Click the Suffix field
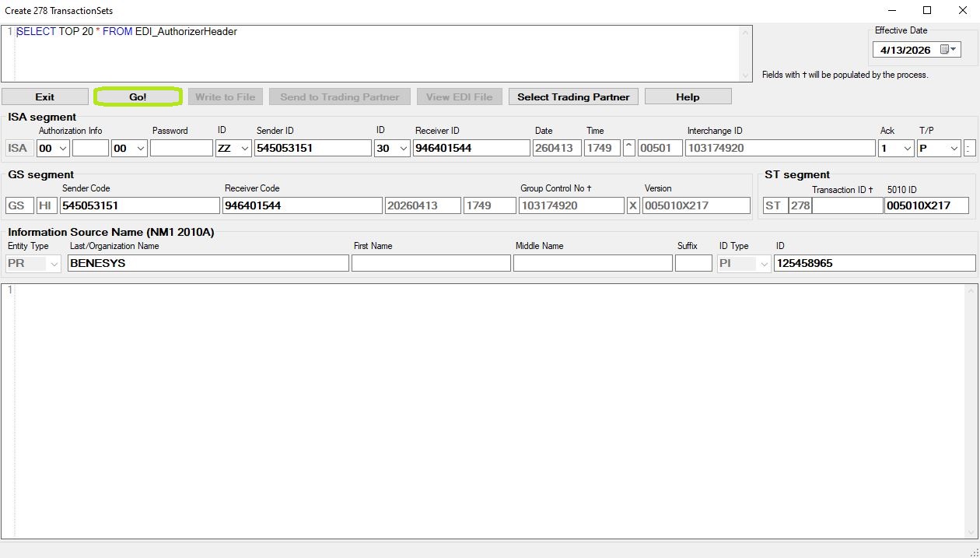Image resolution: width=980 pixels, height=558 pixels. pyautogui.click(x=694, y=263)
